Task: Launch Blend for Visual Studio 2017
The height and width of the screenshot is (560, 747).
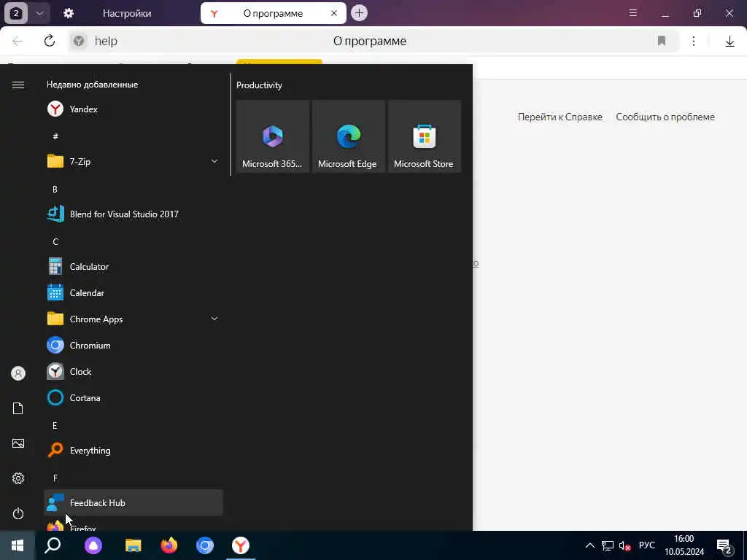Action: (133, 214)
